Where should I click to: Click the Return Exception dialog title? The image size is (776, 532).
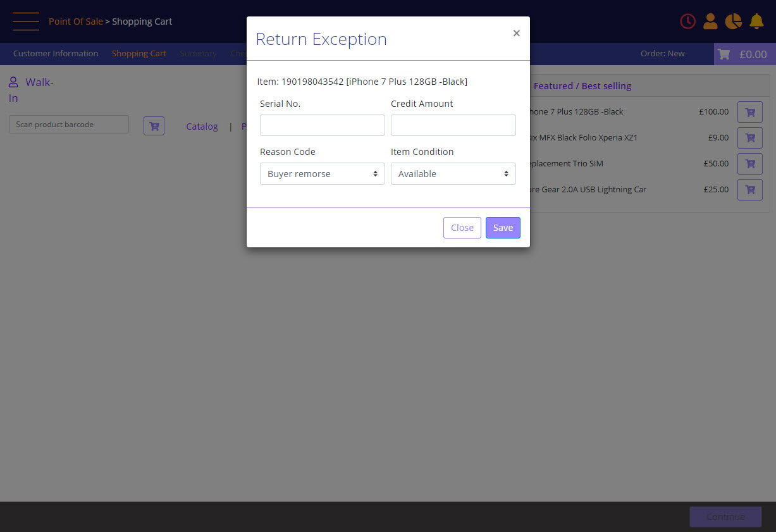[321, 39]
